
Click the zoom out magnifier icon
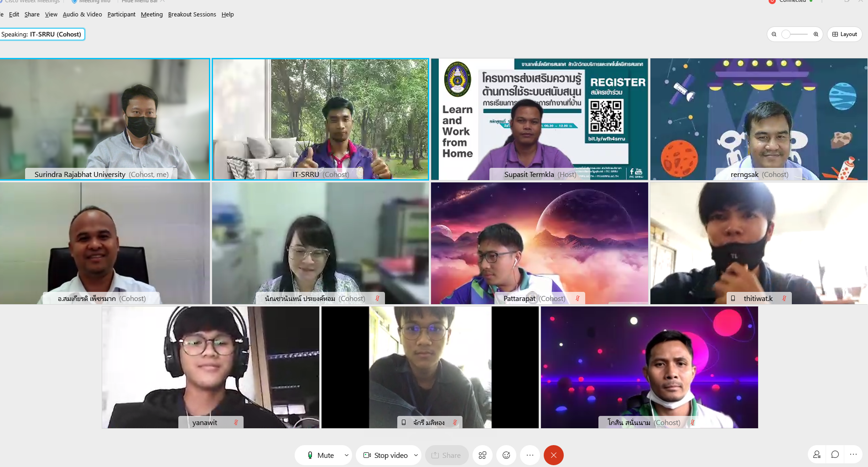774,34
